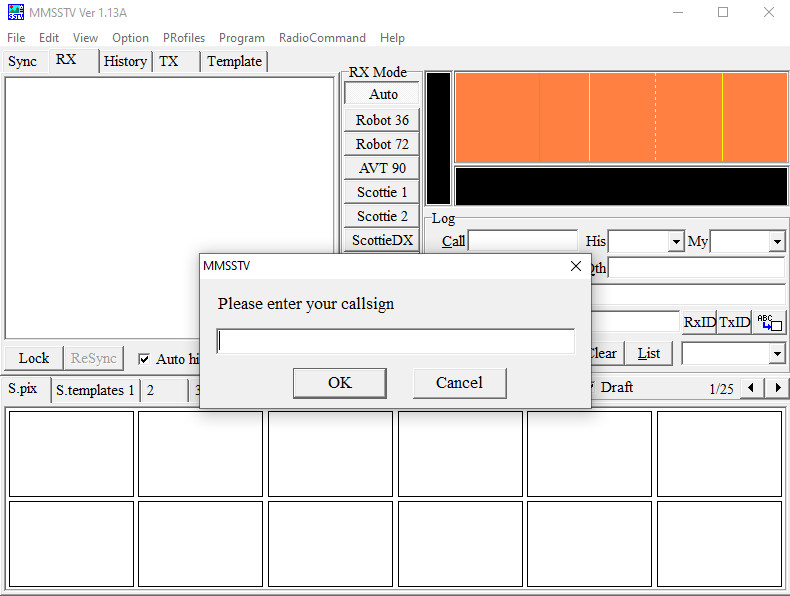Close the callsign dialog with X
Viewport: 790px width, 596px height.
(576, 266)
